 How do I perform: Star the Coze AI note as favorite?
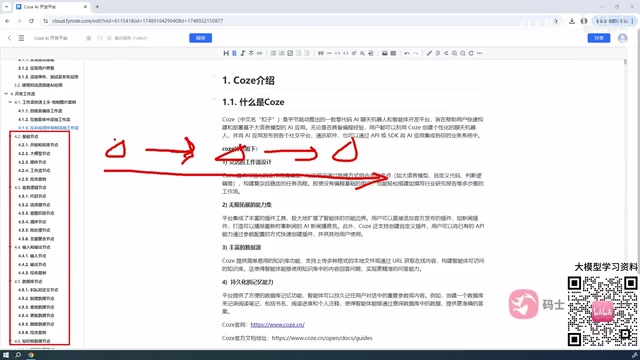tap(89, 38)
